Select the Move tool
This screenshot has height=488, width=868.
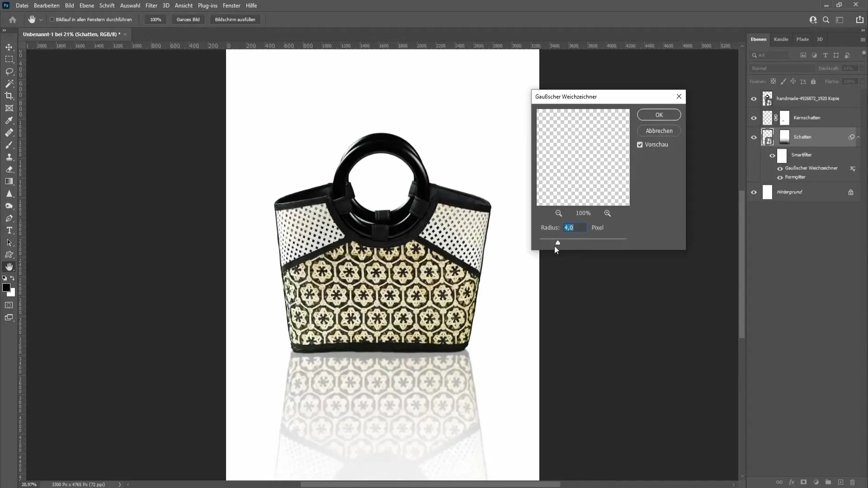point(9,47)
